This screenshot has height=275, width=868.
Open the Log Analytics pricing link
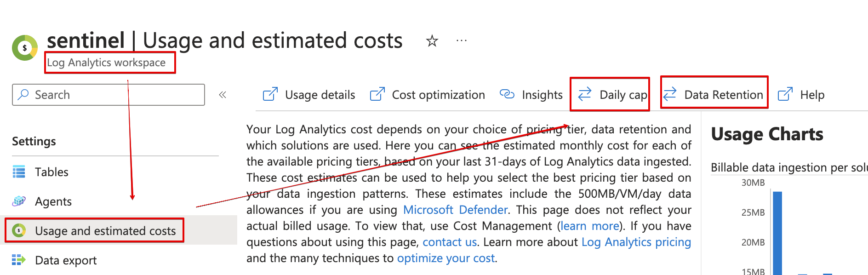coord(636,242)
